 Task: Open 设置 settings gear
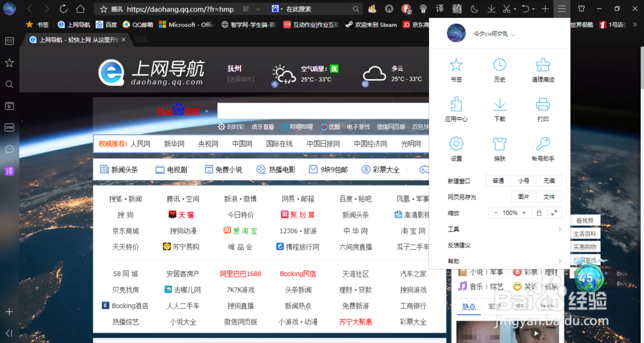456,149
